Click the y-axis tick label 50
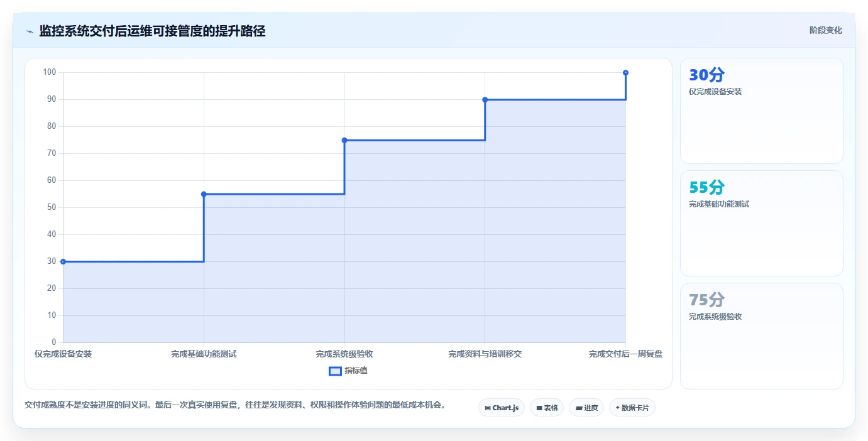Viewport: 868px width, 441px height. [x=52, y=207]
